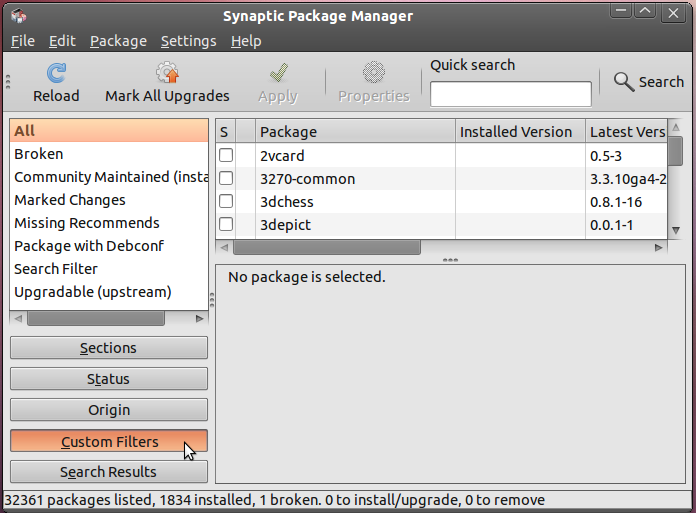Screen dimensions: 696x513
Task: Mark the checkbox next to 3dchess
Action: click(x=226, y=201)
